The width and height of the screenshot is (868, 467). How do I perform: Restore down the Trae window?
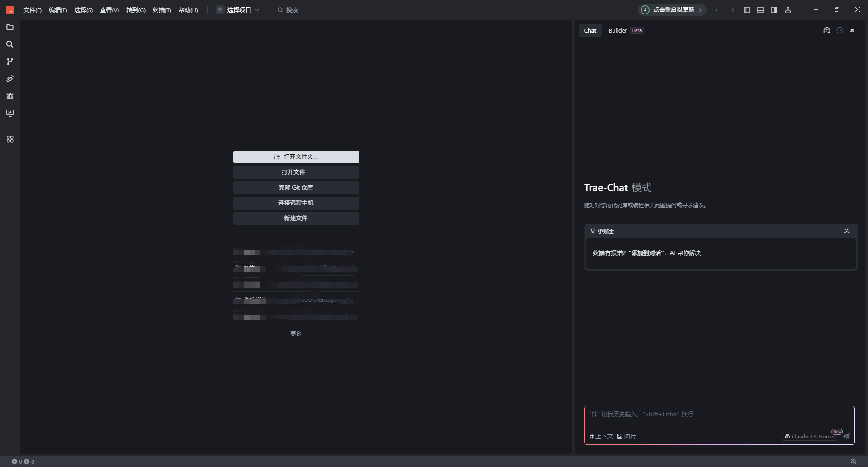pyautogui.click(x=837, y=10)
